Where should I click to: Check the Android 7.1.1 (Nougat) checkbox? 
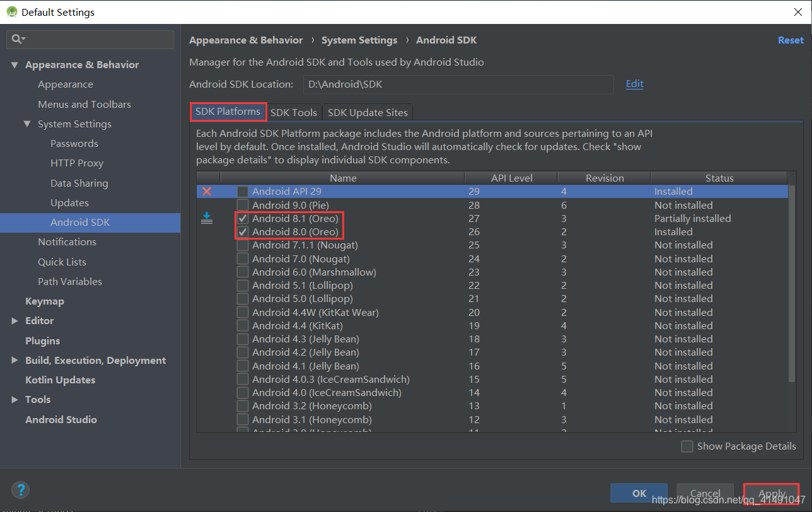point(243,245)
